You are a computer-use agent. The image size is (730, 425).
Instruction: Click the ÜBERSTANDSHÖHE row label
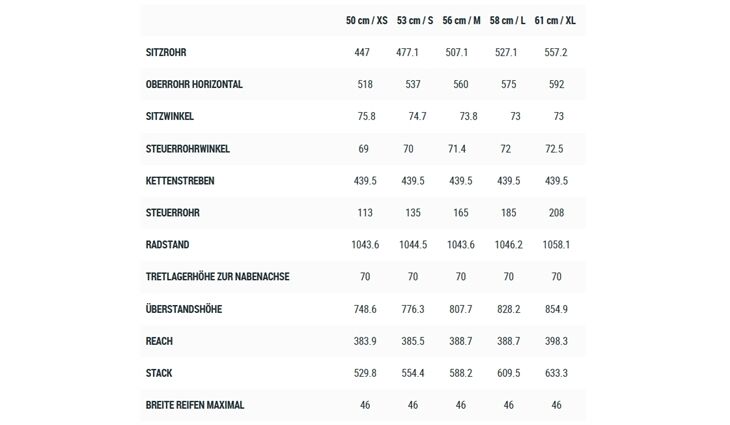tap(184, 309)
